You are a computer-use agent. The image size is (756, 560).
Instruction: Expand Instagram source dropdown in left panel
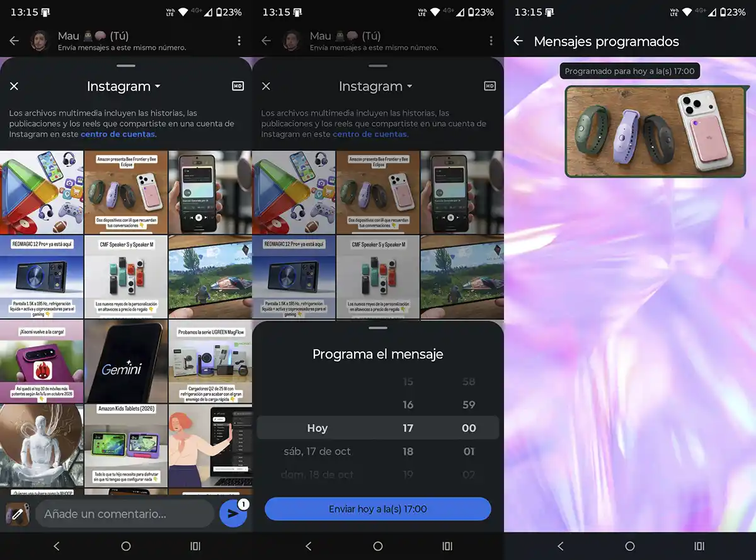click(123, 86)
